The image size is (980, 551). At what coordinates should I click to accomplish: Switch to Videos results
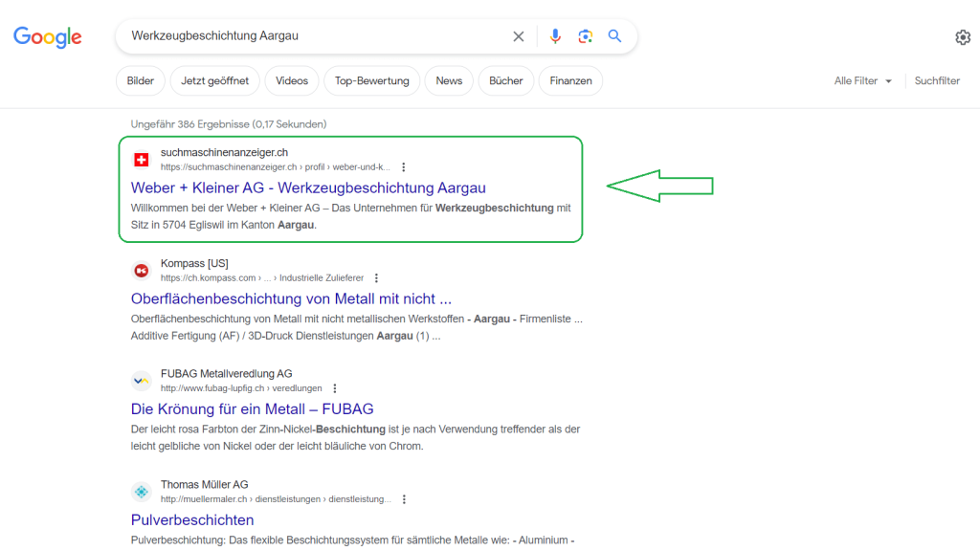tap(292, 80)
